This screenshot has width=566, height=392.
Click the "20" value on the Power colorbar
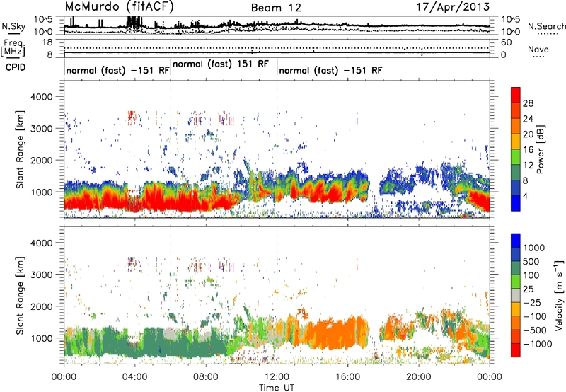[x=528, y=134]
